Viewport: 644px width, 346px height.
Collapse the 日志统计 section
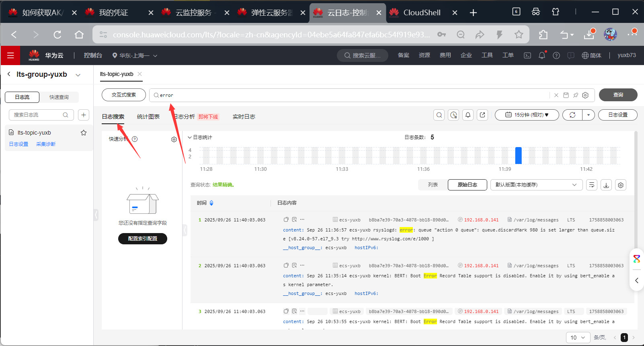coord(190,137)
